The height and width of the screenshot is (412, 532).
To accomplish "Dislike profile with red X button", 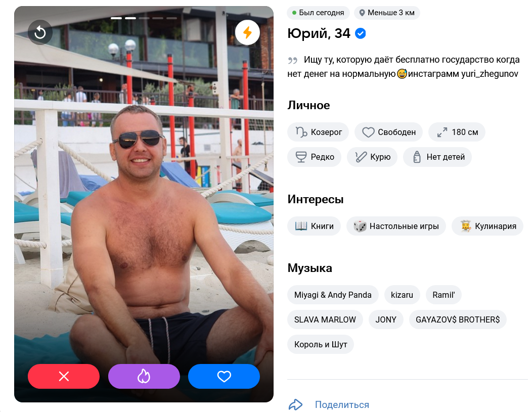I will tap(64, 376).
